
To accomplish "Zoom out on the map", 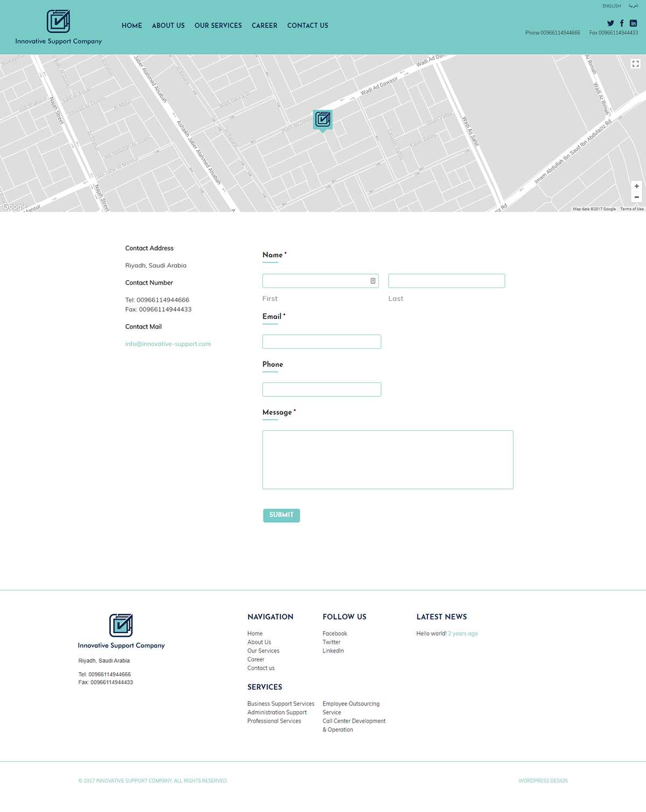I will pos(636,197).
